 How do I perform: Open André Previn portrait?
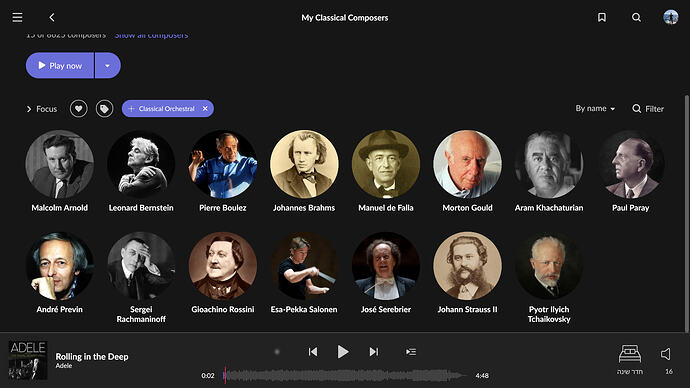[x=59, y=266]
